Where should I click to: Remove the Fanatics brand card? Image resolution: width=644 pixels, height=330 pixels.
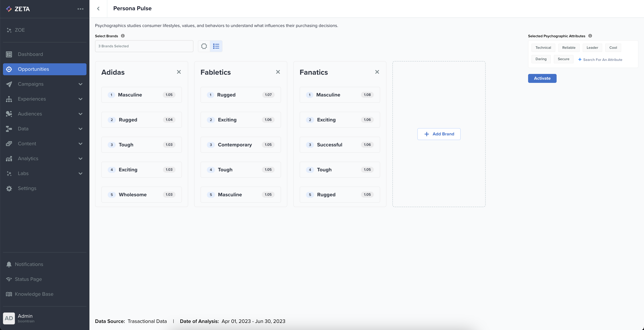click(x=377, y=72)
